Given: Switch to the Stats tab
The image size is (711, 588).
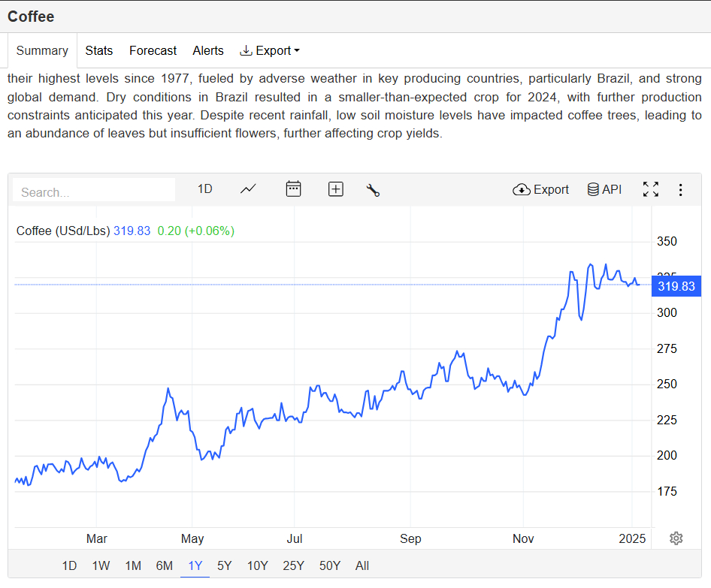Looking at the screenshot, I should (98, 51).
